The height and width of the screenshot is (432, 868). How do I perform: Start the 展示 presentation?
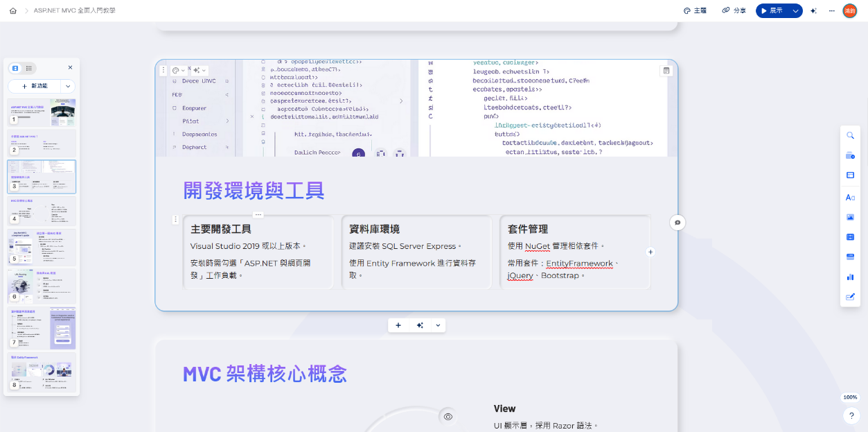773,11
